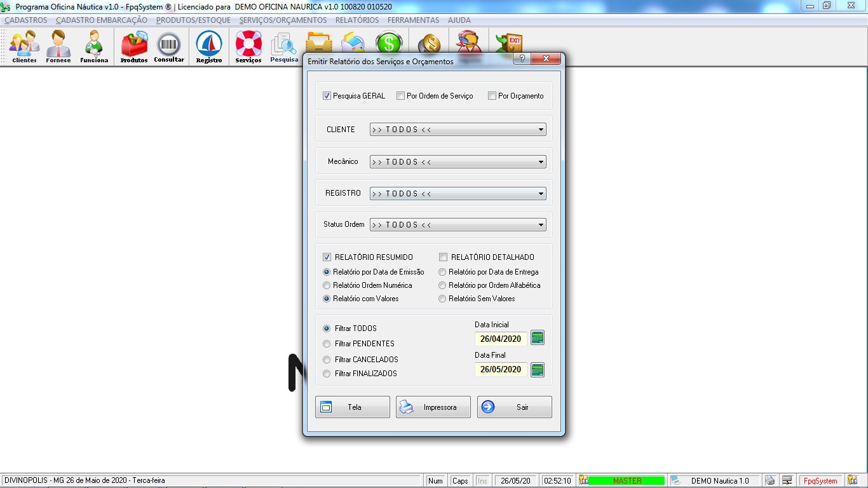The height and width of the screenshot is (488, 868).
Task: Click computer icon beside DEMO Nautica
Action: click(x=676, y=481)
